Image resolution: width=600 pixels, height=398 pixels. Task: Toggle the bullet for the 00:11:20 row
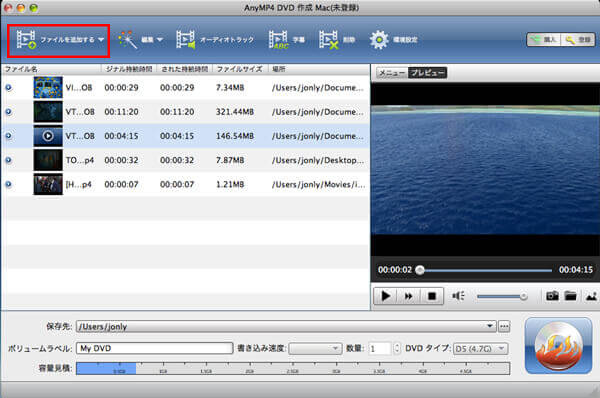(8, 112)
